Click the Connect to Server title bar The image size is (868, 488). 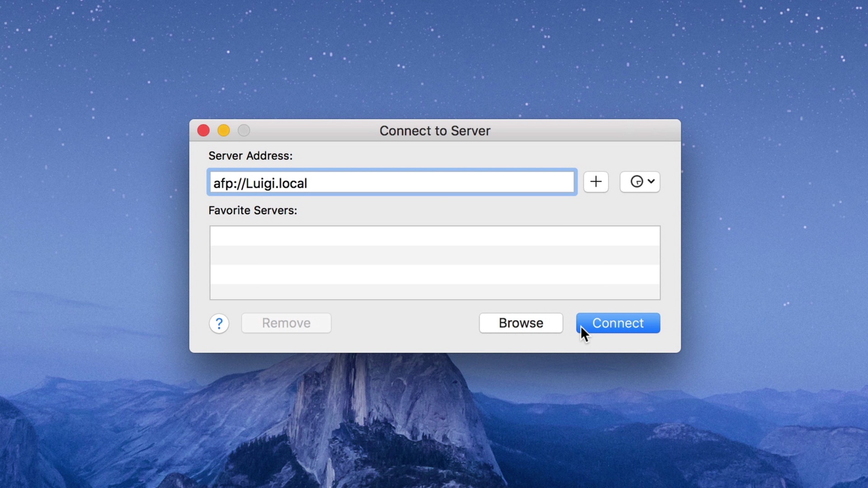(434, 131)
